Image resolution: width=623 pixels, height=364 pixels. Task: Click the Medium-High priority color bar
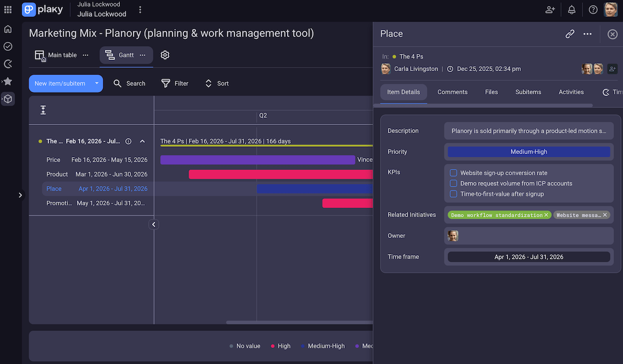click(x=529, y=151)
